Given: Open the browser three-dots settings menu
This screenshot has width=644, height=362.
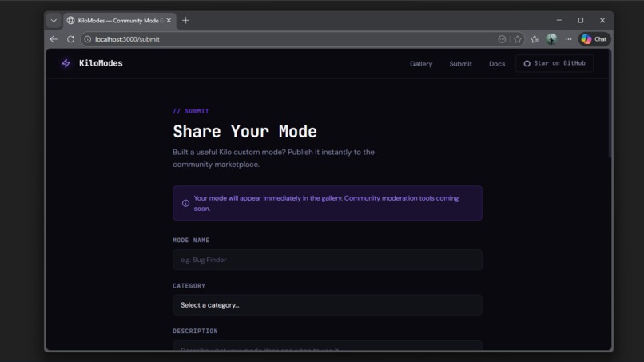Looking at the screenshot, I should [x=568, y=39].
